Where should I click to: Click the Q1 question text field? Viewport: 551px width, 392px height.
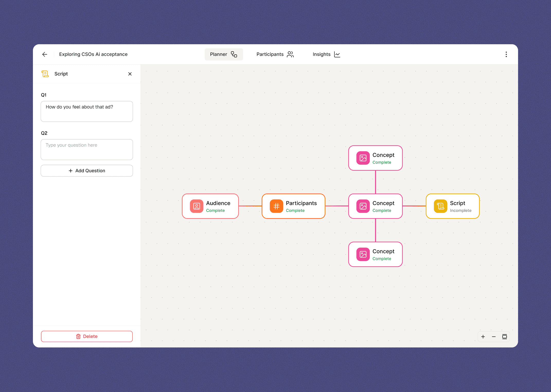(87, 111)
